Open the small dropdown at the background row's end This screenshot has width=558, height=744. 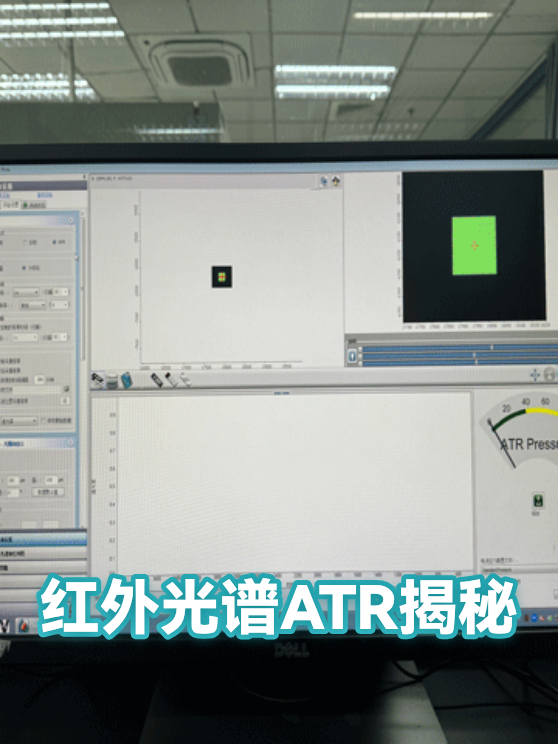(60, 337)
